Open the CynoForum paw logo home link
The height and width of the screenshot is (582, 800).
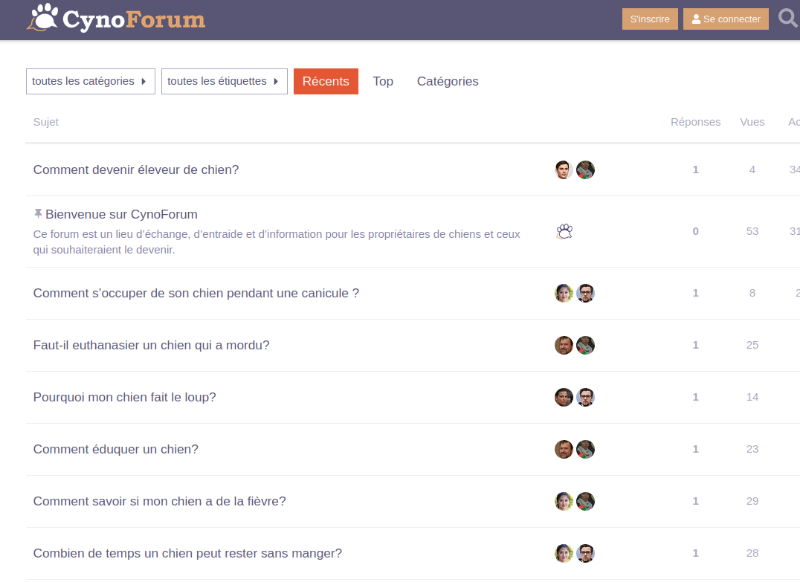[x=116, y=19]
